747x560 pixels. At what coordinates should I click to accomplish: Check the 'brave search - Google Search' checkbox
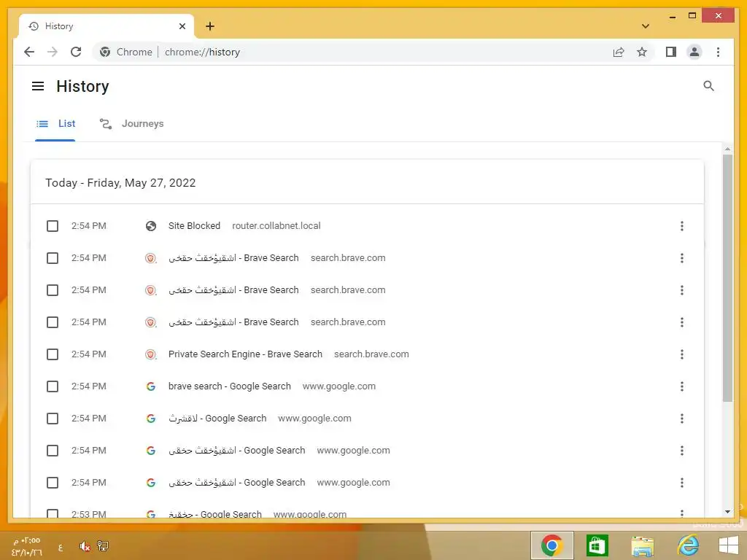point(53,386)
